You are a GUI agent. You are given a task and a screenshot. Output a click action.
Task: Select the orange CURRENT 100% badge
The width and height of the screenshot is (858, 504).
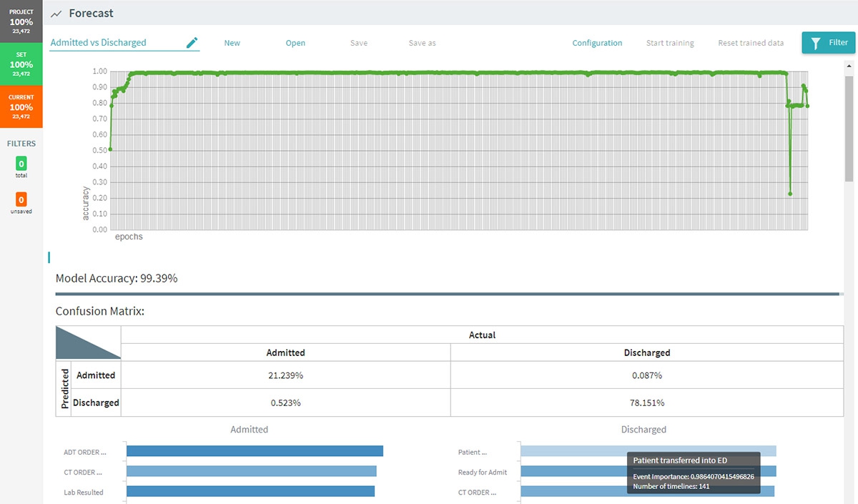pos(21,106)
